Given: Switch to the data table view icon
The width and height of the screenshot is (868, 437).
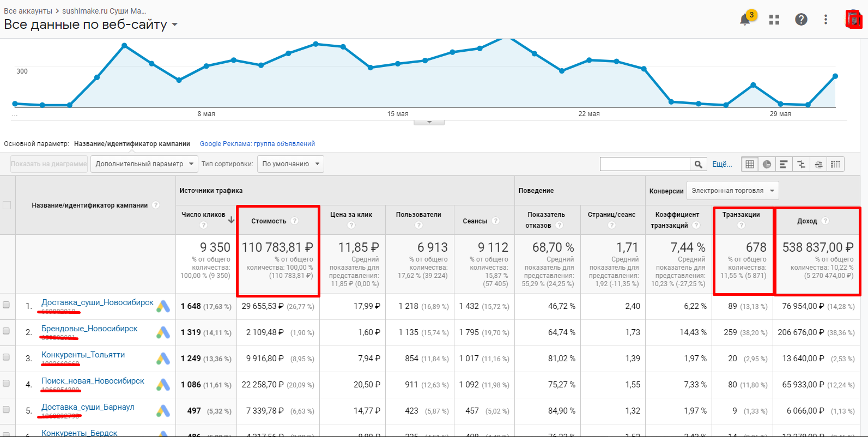Looking at the screenshot, I should (750, 164).
